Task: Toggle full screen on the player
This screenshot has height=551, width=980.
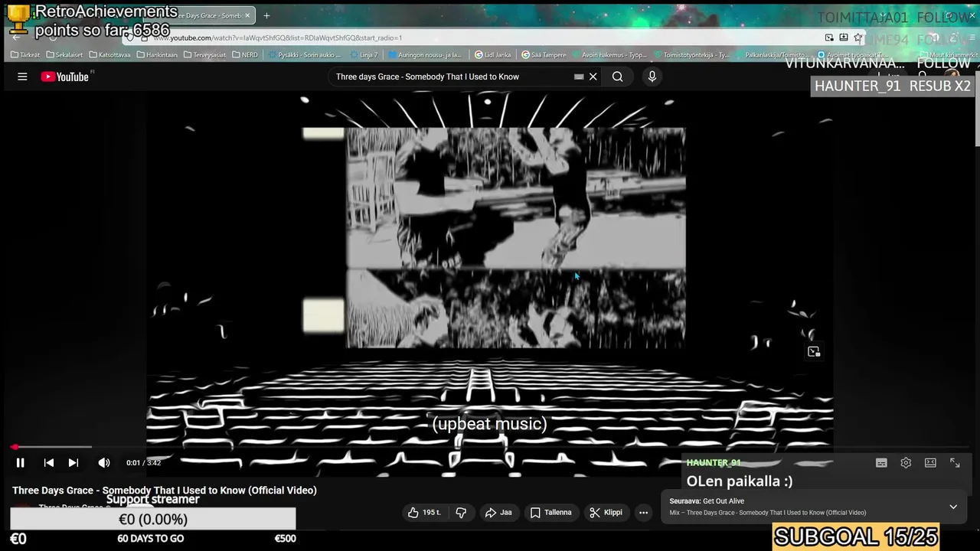Action: [955, 462]
